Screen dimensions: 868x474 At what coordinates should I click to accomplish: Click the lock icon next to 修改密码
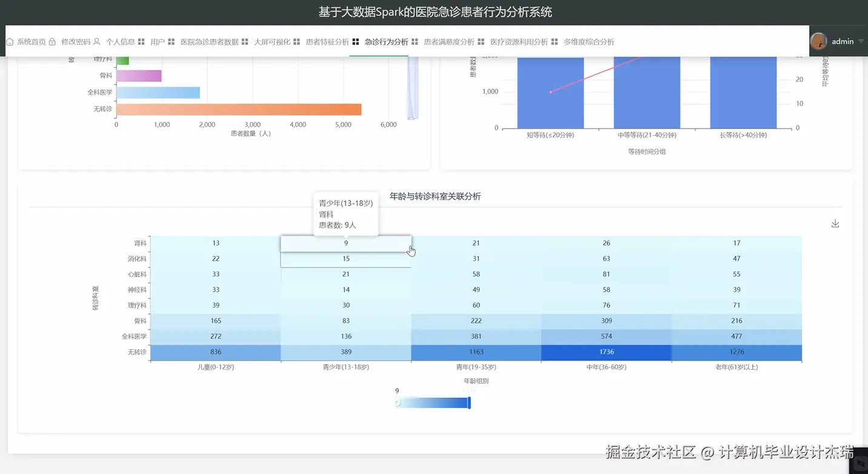(x=52, y=41)
